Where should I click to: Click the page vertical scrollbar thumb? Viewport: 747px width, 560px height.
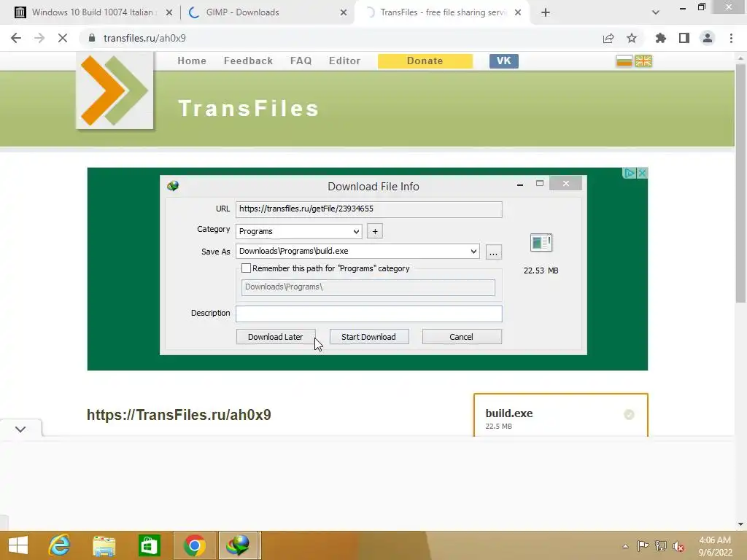click(740, 183)
